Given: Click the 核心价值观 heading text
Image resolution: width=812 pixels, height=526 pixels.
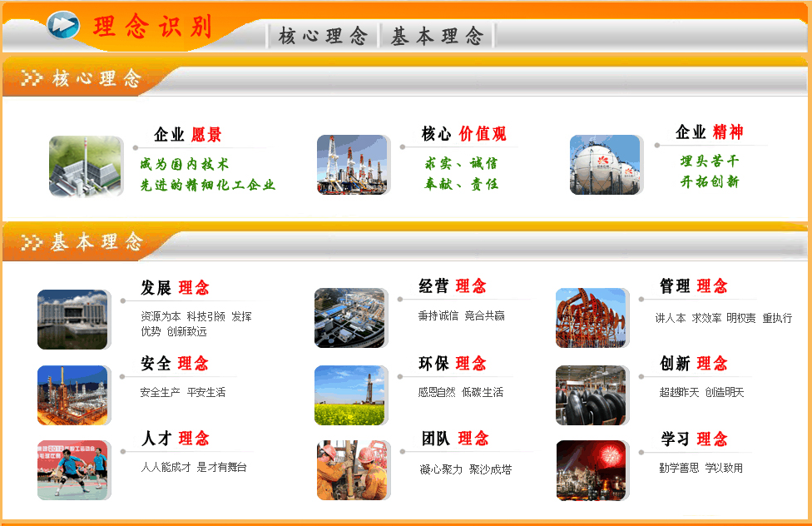Looking at the screenshot, I should click(x=463, y=134).
